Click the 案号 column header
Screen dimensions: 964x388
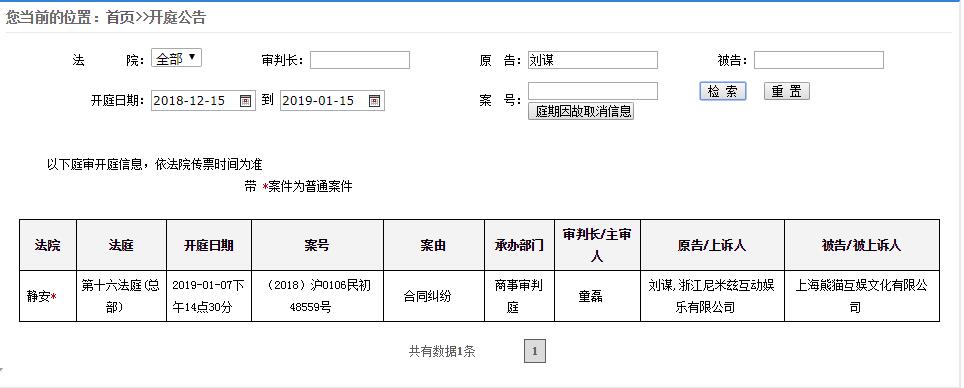317,245
